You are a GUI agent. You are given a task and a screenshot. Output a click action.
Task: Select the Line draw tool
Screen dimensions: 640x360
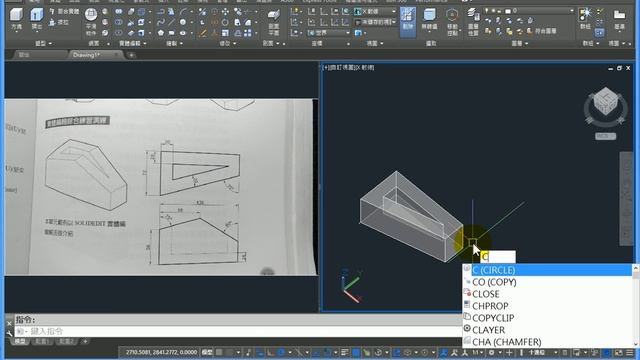(172, 22)
